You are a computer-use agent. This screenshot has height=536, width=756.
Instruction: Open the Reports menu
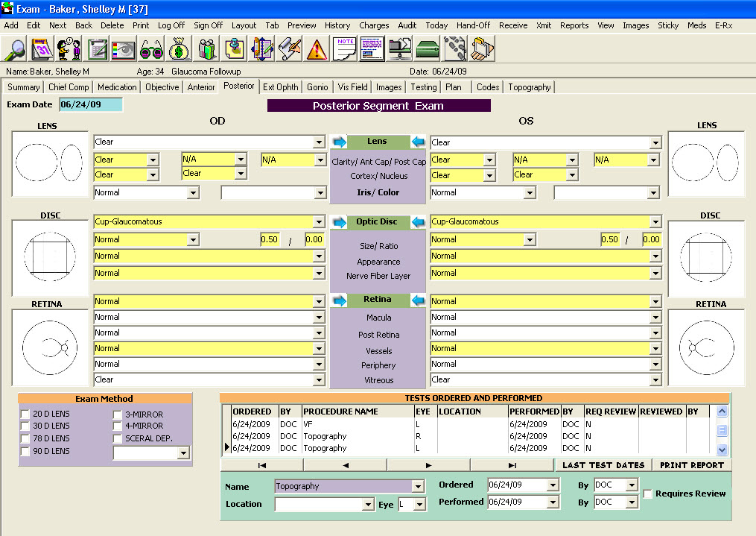(x=574, y=25)
